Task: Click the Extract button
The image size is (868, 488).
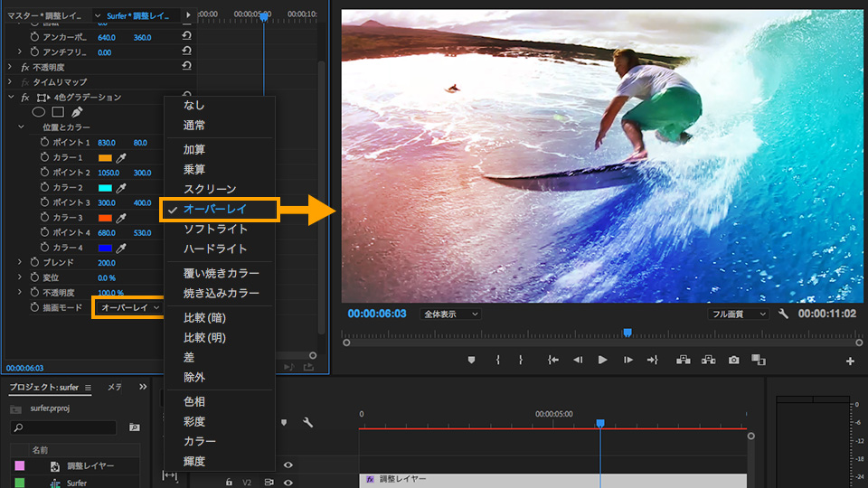Action: click(709, 361)
